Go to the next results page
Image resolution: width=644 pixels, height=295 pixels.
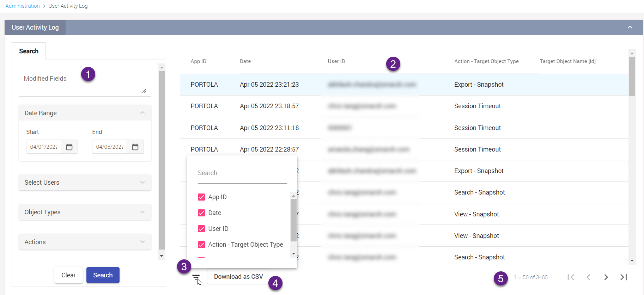[x=606, y=277]
